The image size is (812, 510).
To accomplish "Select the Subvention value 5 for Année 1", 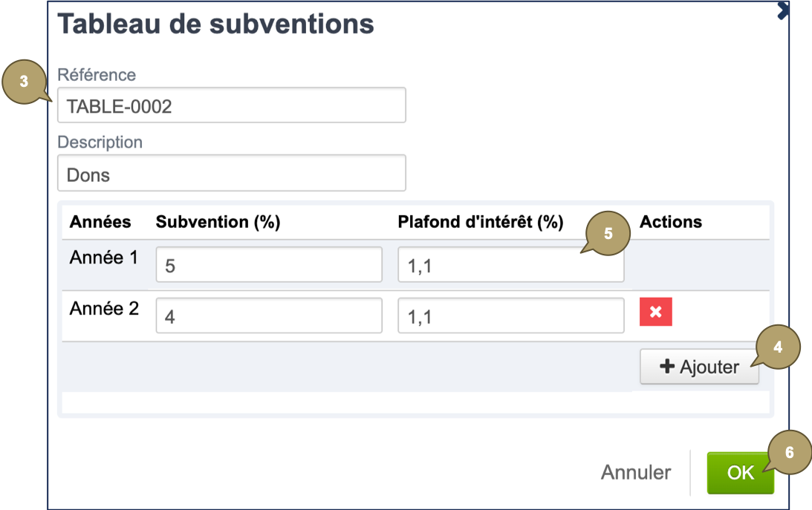I will click(268, 264).
